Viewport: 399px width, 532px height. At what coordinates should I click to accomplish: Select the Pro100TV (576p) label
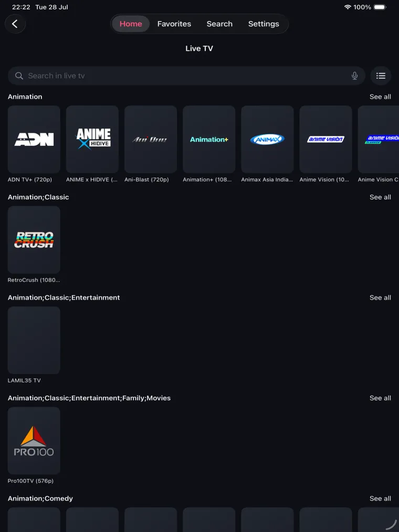point(30,481)
